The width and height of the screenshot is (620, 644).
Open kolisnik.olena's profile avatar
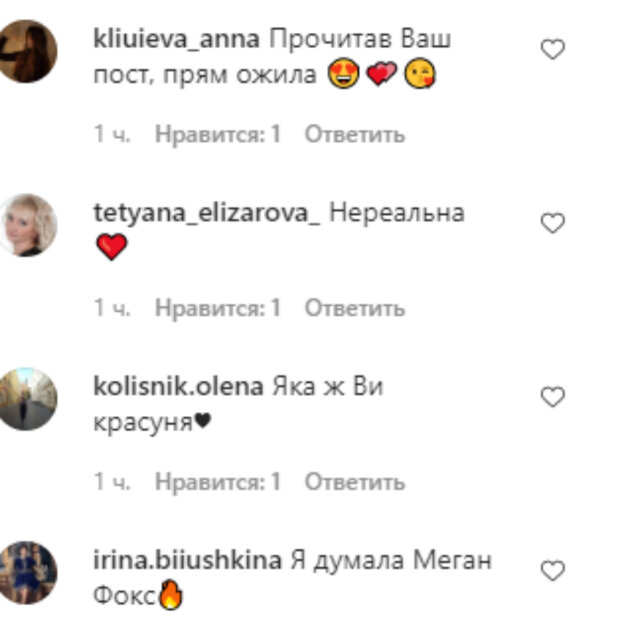pyautogui.click(x=27, y=399)
